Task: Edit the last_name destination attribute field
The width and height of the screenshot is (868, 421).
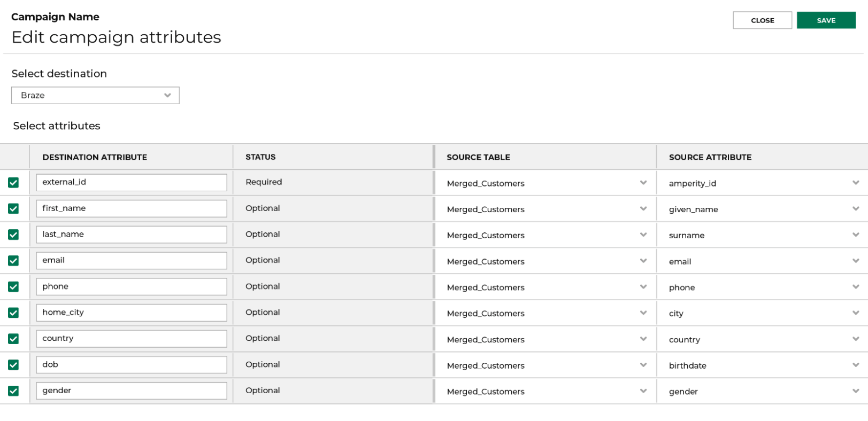Action: (131, 235)
